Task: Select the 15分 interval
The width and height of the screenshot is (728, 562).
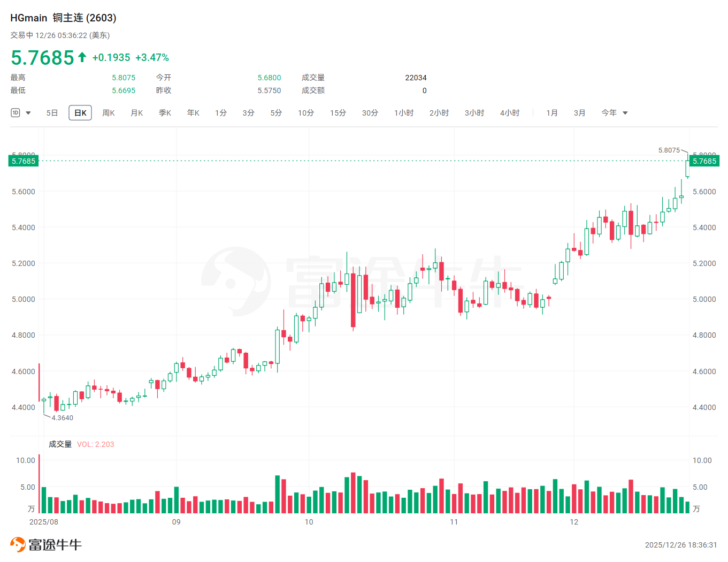Action: [338, 113]
